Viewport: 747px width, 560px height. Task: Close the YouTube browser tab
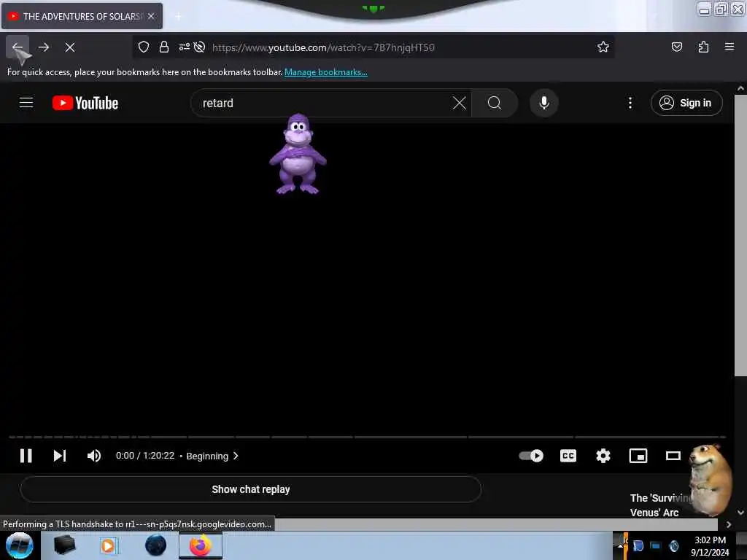(x=151, y=16)
